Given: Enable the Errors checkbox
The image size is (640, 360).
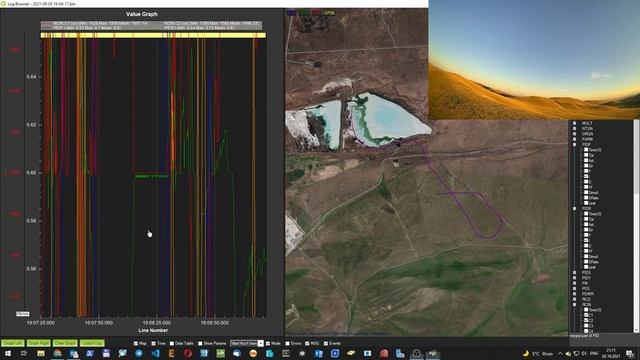Looking at the screenshot, I should (x=287, y=344).
